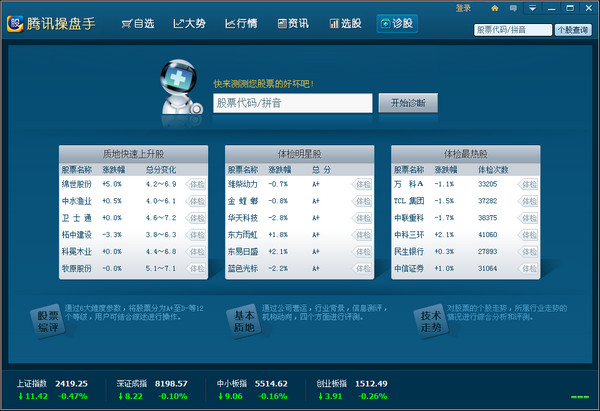Viewport: 600px width, 411px height.
Task: Click the 创业板指 value 1512.49
Action: (x=371, y=383)
